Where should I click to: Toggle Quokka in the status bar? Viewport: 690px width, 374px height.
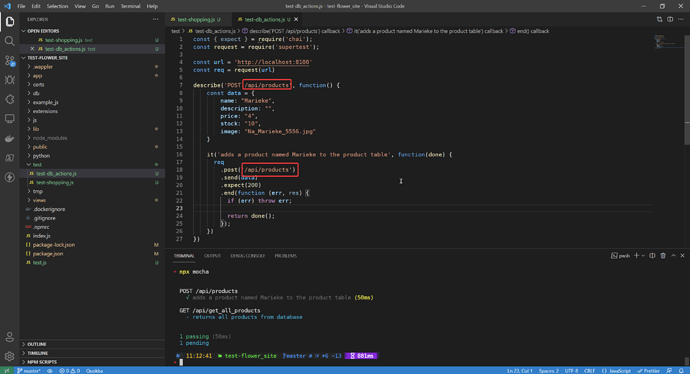tap(94, 371)
